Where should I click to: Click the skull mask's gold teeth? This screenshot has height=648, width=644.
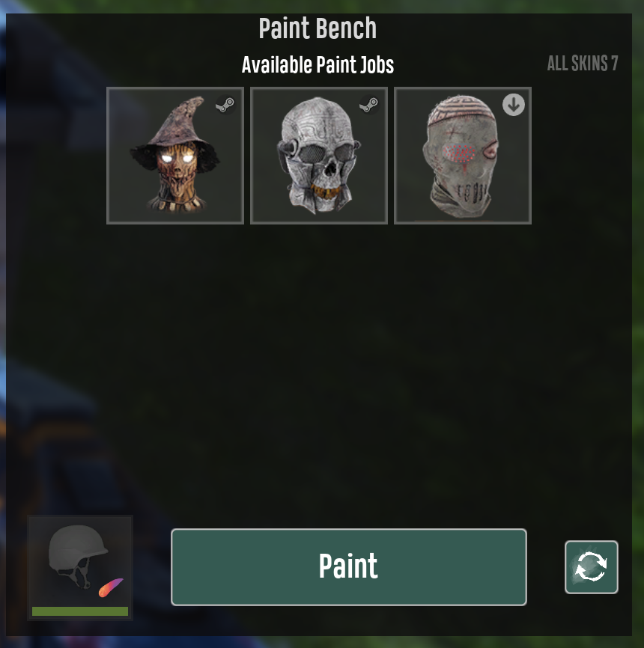coord(326,192)
